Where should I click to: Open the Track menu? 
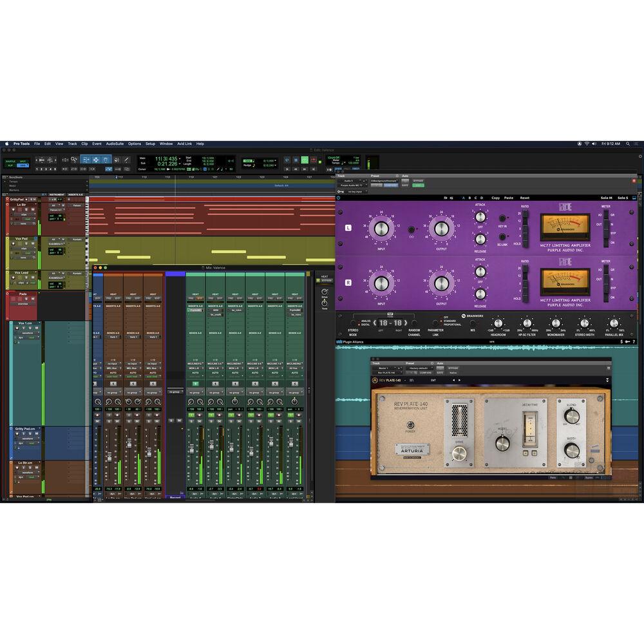pyautogui.click(x=72, y=144)
